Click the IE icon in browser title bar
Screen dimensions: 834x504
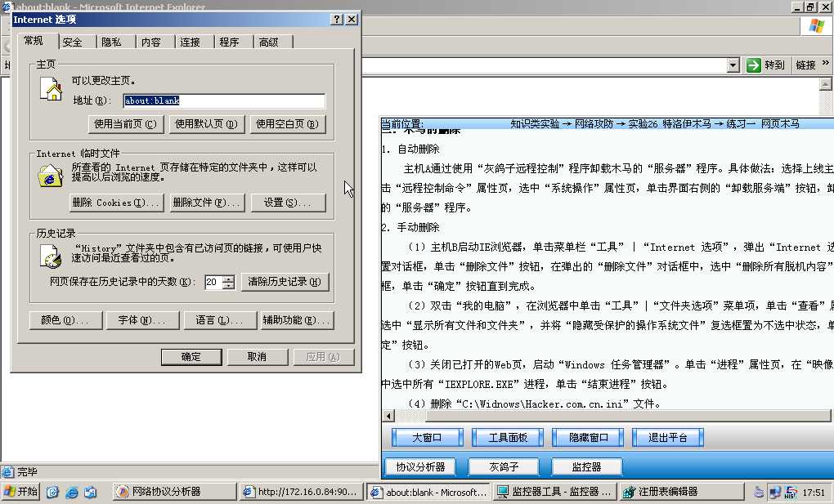click(7, 6)
